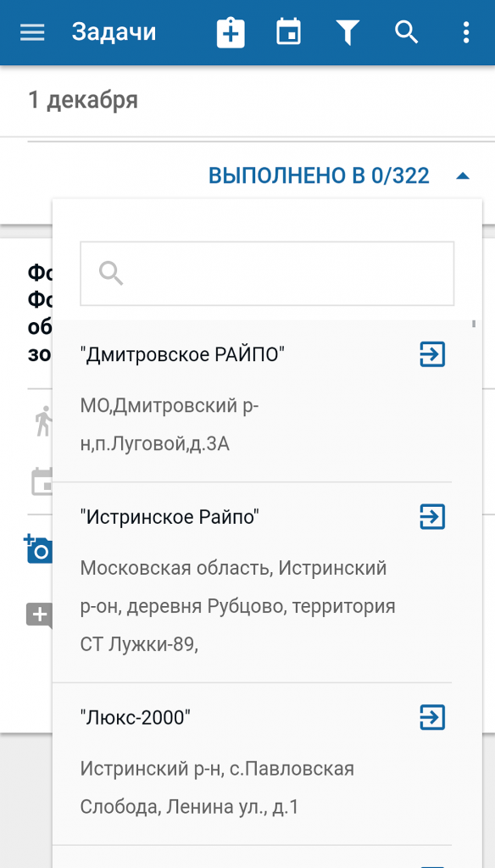Open Люкс-2000 entry arrow icon

click(x=432, y=717)
